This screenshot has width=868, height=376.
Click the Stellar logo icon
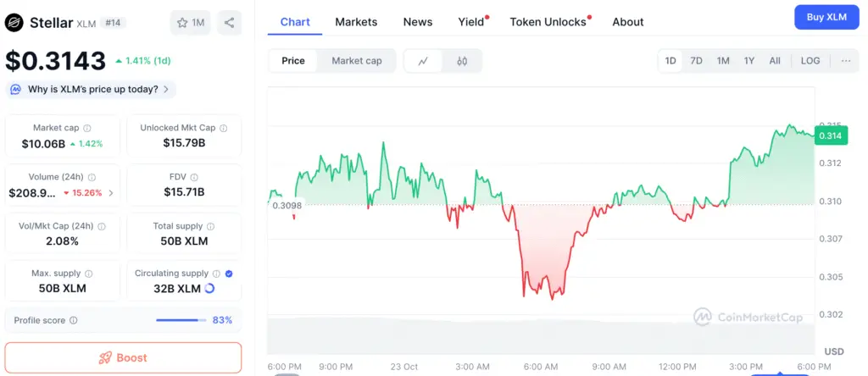[14, 23]
